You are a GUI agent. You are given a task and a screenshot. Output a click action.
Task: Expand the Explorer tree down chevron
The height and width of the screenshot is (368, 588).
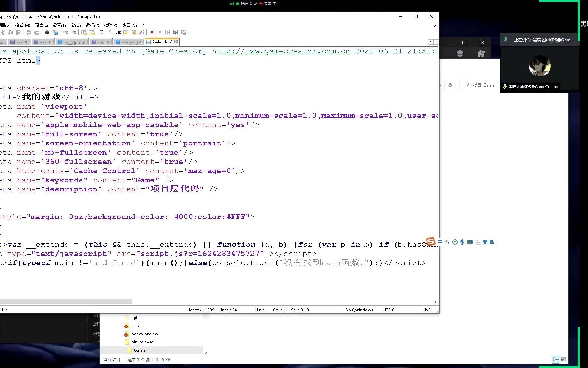pyautogui.click(x=206, y=353)
